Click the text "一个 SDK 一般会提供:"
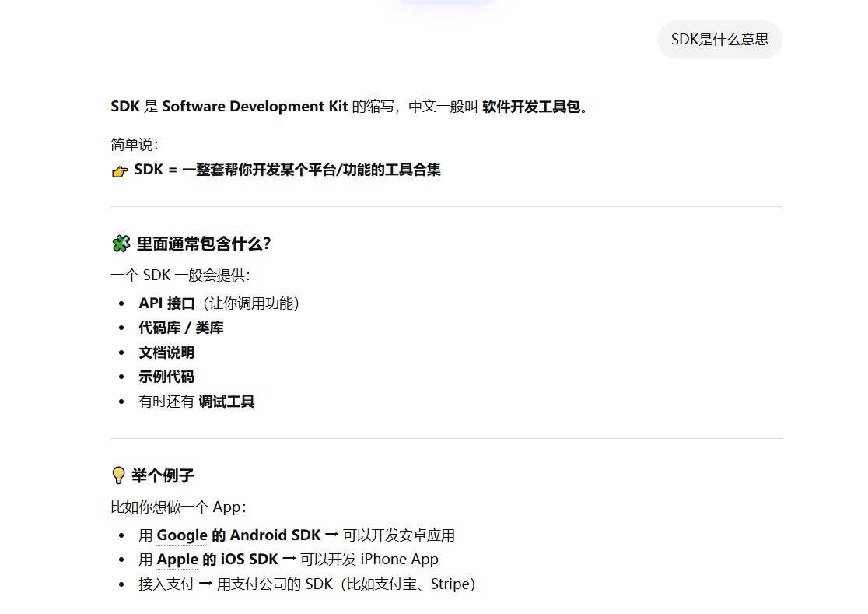 tap(180, 275)
